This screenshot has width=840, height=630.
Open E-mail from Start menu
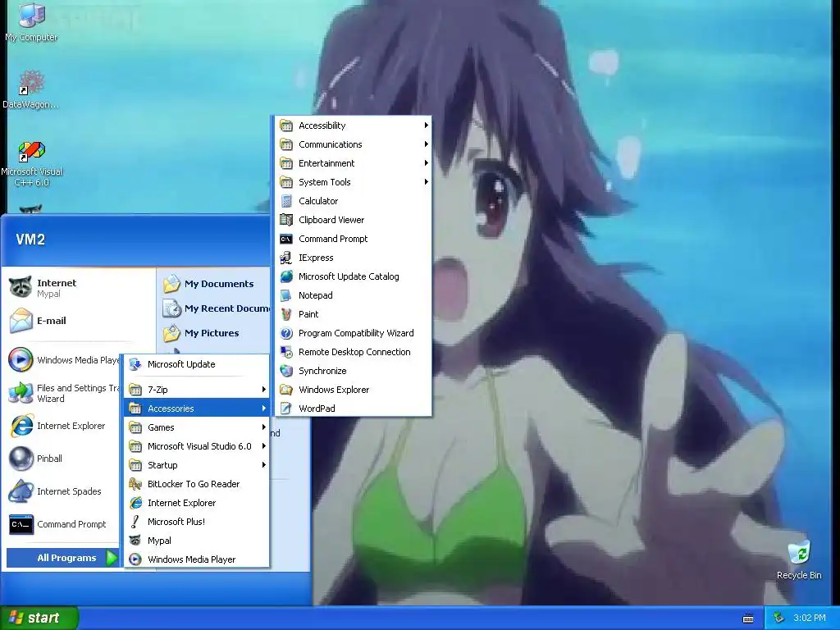[x=80, y=321]
